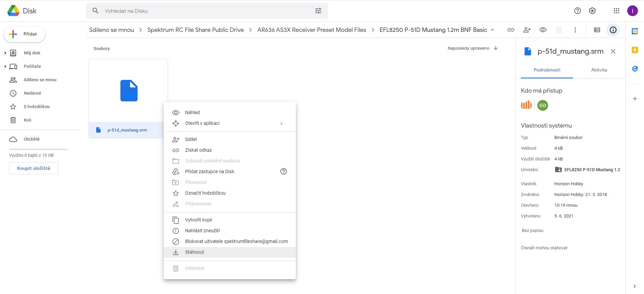Viewport: 644px width, 294px height.
Task: Click help icon beside Přidat zástupce na Disk
Action: tap(283, 171)
